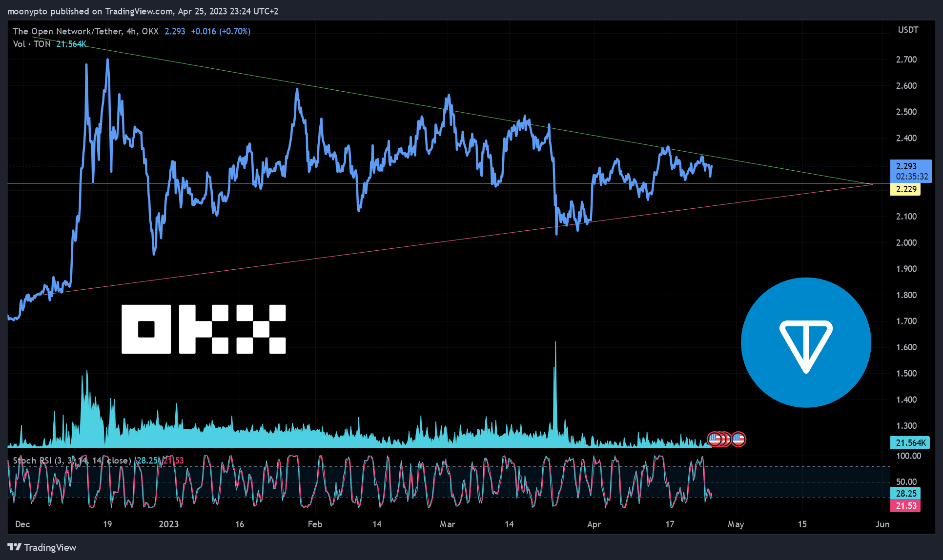The width and height of the screenshot is (943, 560).
Task: Click the 2023 year label on the time axis
Action: coord(169,524)
